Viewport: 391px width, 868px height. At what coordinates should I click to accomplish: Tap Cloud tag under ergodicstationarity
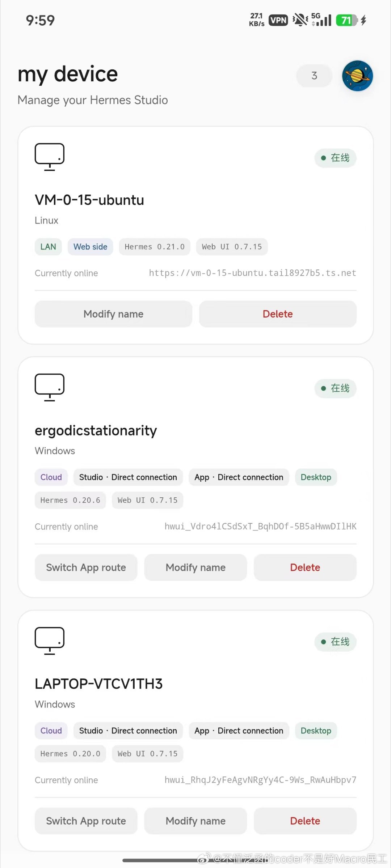[51, 477]
